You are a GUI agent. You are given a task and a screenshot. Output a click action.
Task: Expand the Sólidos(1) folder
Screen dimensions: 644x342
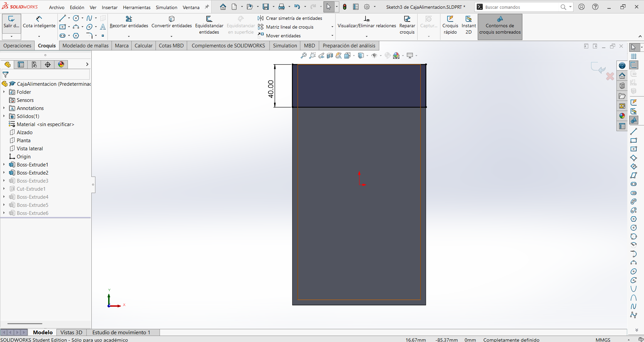4,116
